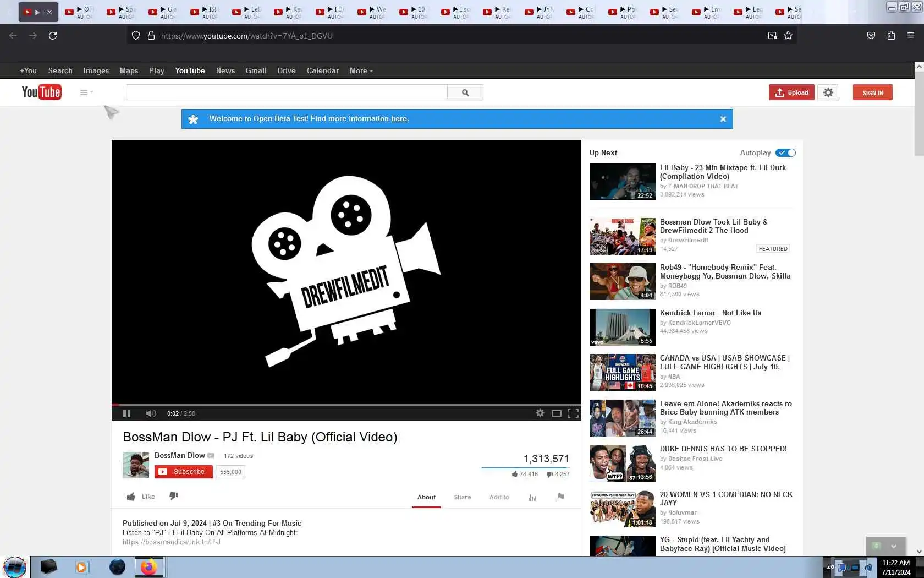Click the red Upload button
This screenshot has width=924, height=578.
pos(791,92)
